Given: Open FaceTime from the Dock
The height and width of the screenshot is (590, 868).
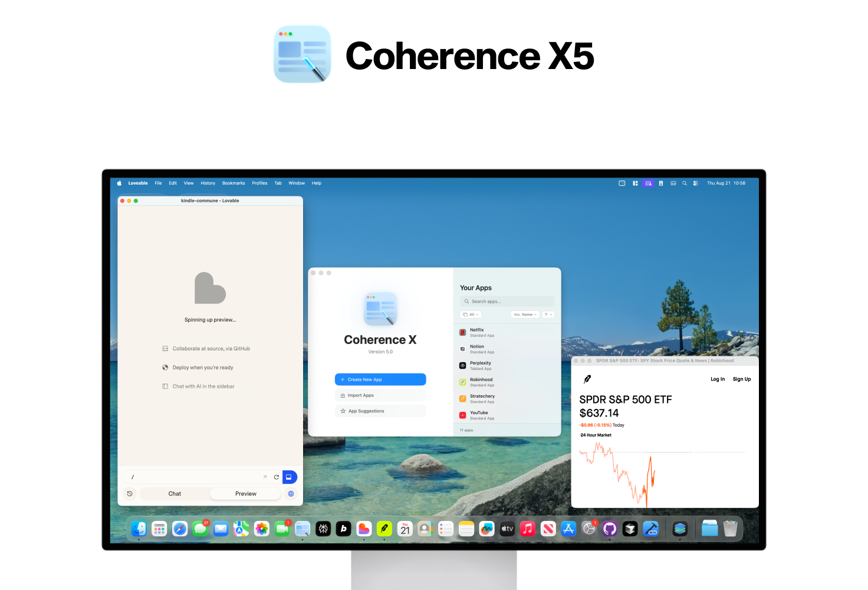Looking at the screenshot, I should pyautogui.click(x=282, y=529).
